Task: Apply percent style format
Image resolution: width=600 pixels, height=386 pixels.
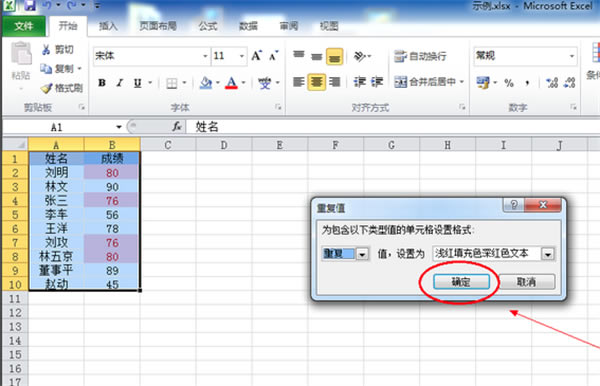Action: (509, 83)
